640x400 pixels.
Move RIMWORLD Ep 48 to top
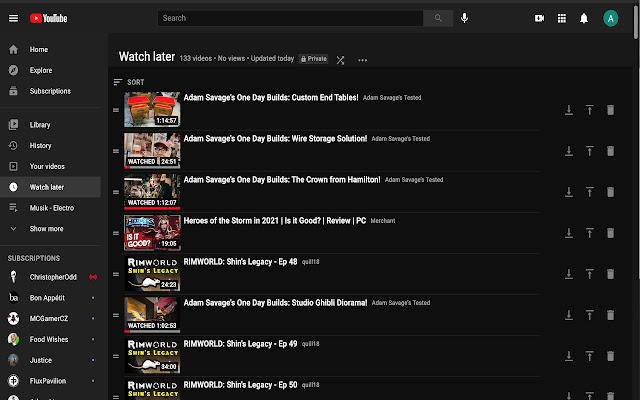tap(589, 274)
